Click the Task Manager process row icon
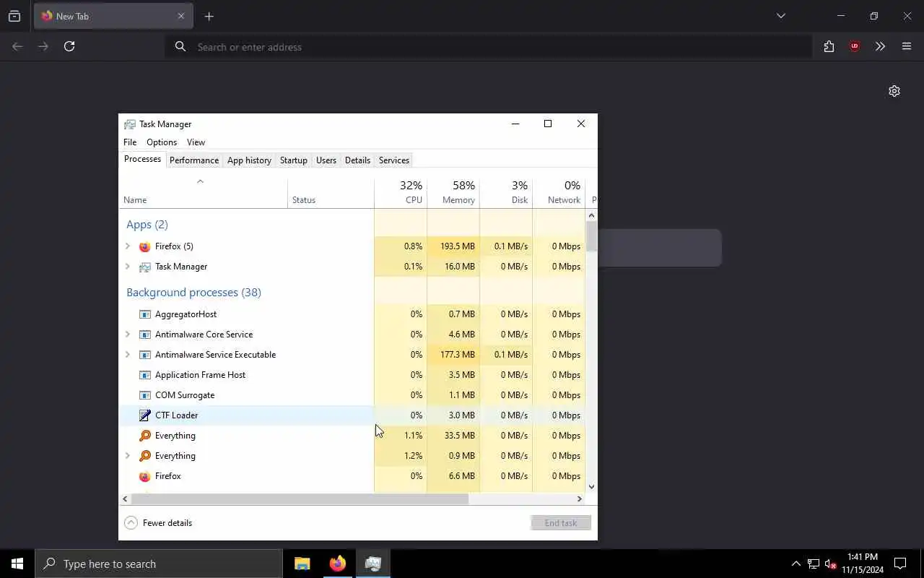Viewport: 924px width, 578px height. pos(145,267)
